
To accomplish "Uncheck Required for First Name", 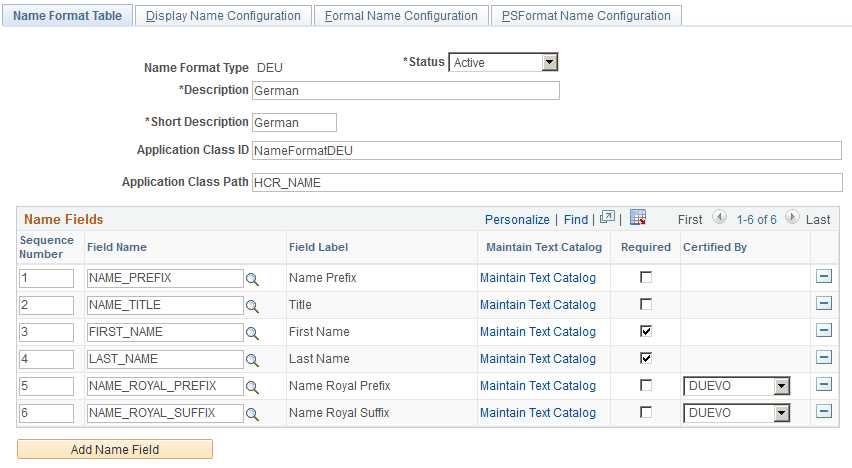I will (x=646, y=331).
